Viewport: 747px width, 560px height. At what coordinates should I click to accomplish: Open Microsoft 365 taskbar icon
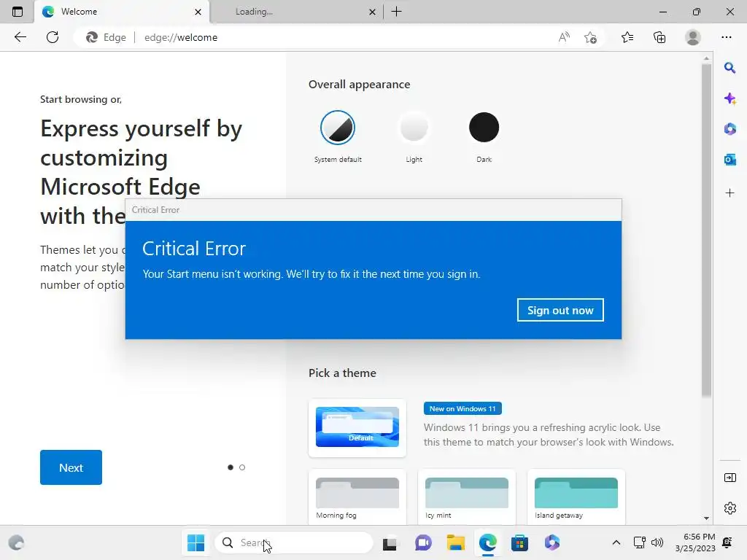552,542
